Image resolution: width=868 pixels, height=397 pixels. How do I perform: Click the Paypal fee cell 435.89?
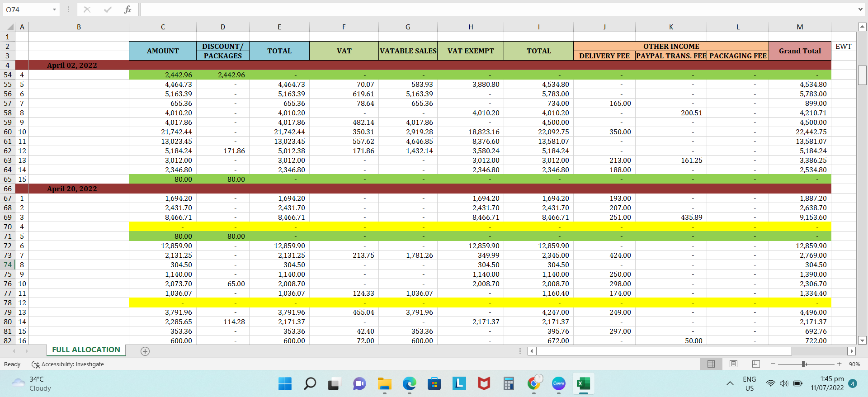click(671, 217)
